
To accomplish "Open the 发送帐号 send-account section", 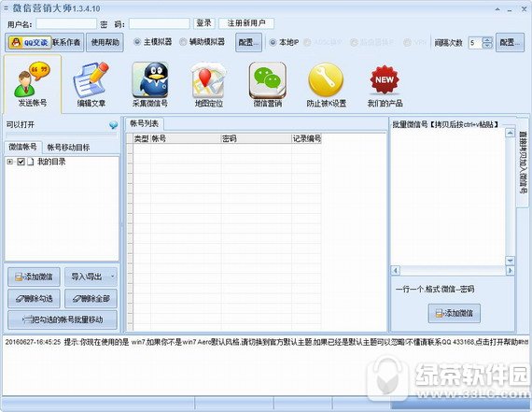I will pos(33,84).
